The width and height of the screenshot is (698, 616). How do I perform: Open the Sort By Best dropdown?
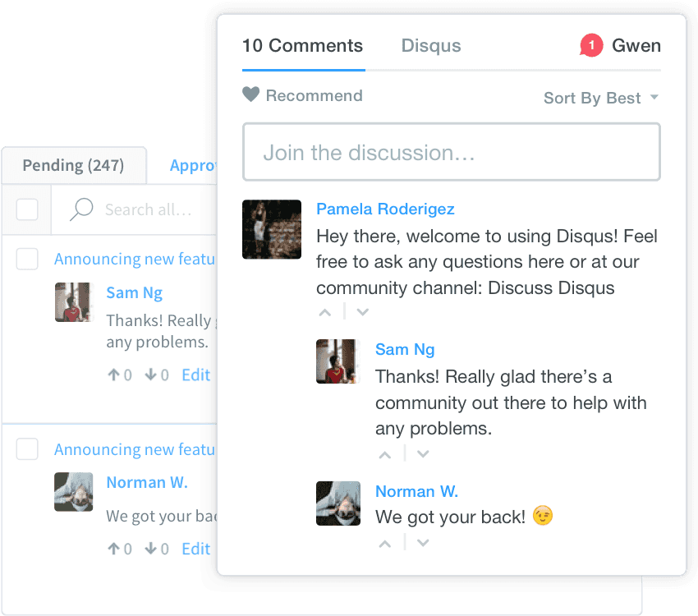(x=601, y=98)
